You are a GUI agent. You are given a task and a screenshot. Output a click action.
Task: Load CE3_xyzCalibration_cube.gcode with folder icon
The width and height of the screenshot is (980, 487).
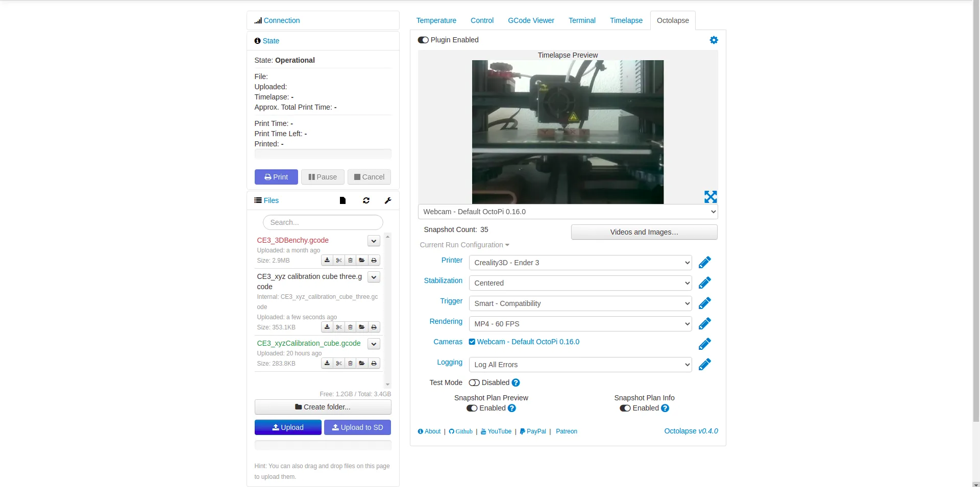click(x=362, y=363)
